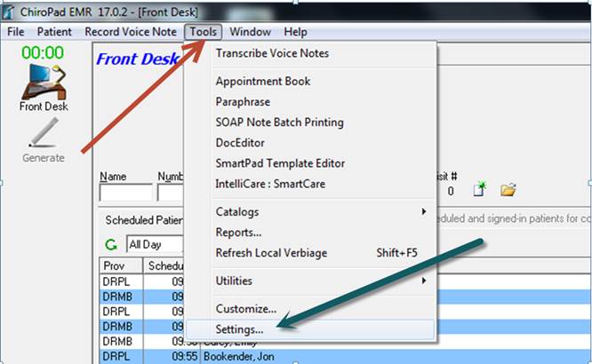Open the File menu

[15, 32]
